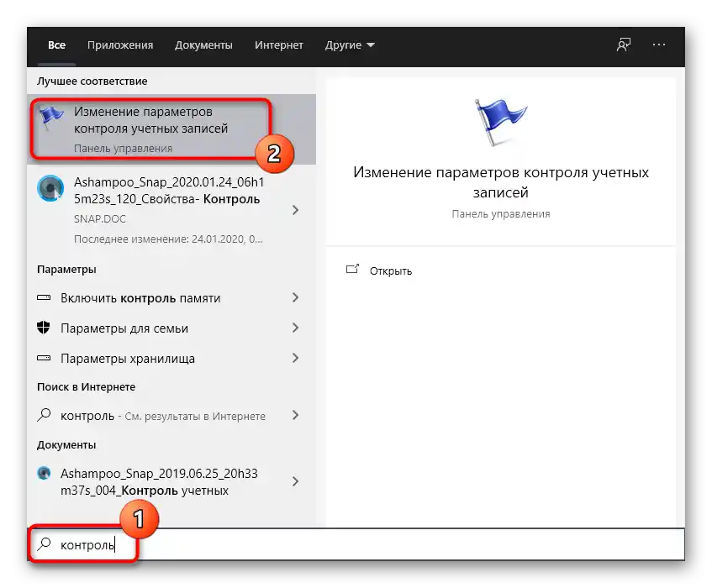Image resolution: width=712 pixels, height=588 pixels.
Task: Click the Последнее изменение: 24.01.2020 text
Action: point(168,239)
